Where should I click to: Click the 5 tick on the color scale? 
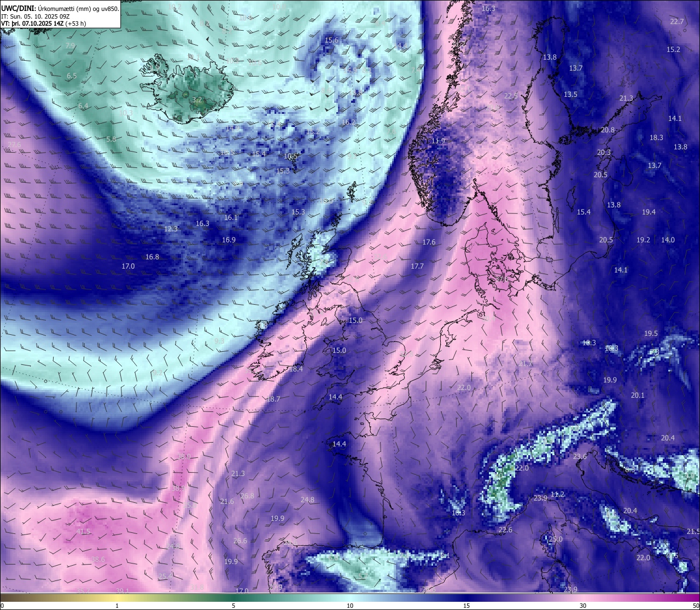point(234,606)
